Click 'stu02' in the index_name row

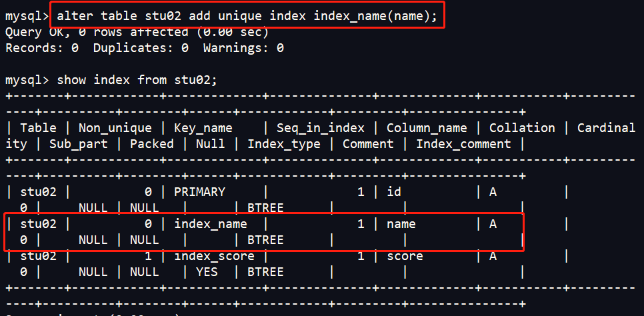pos(38,224)
